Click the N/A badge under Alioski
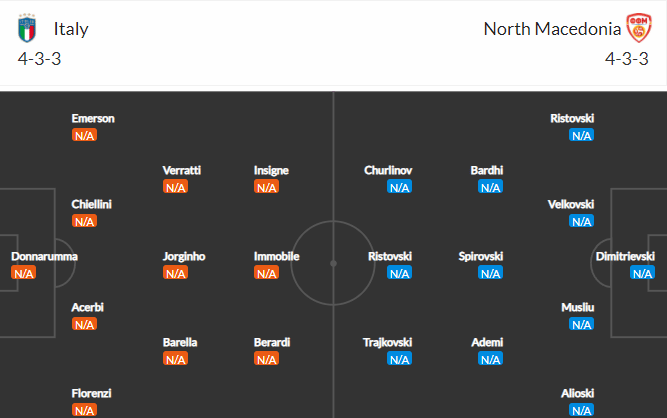667x418 pixels. (x=581, y=410)
